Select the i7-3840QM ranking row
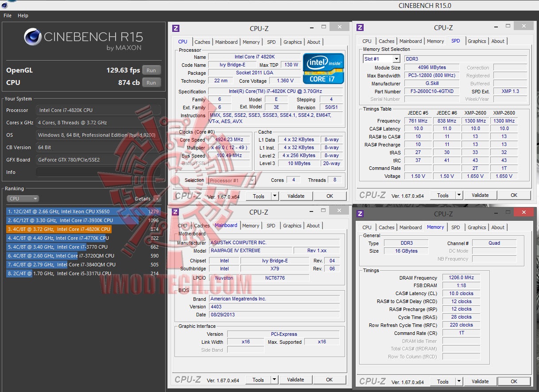 point(83,265)
